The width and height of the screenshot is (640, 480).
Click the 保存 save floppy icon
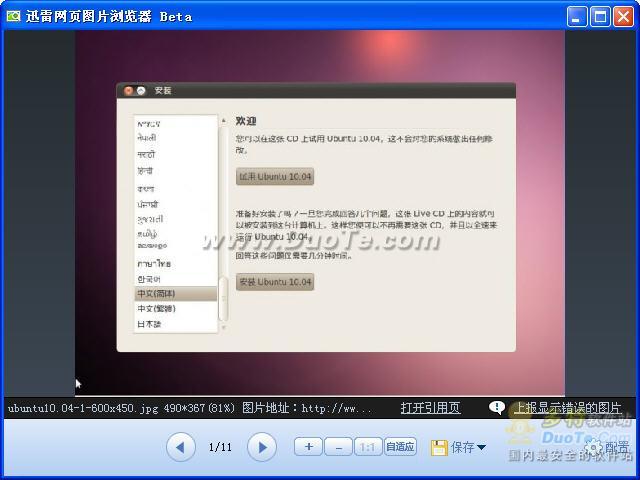point(439,448)
